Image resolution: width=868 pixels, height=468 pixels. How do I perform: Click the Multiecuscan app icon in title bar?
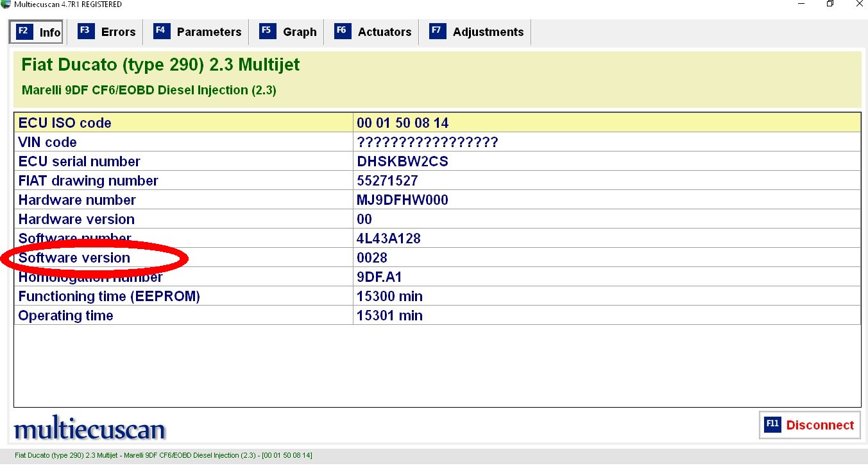pyautogui.click(x=6, y=4)
